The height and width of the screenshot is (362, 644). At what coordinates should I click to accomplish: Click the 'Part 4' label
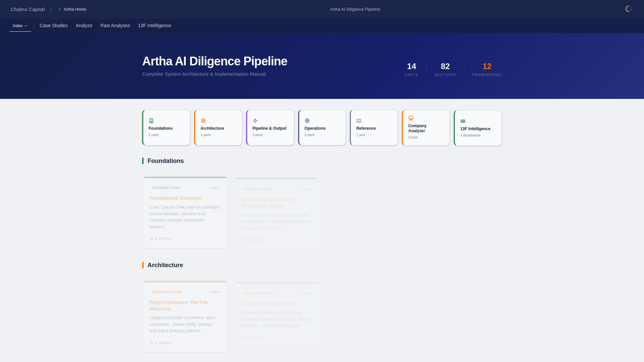(x=216, y=292)
